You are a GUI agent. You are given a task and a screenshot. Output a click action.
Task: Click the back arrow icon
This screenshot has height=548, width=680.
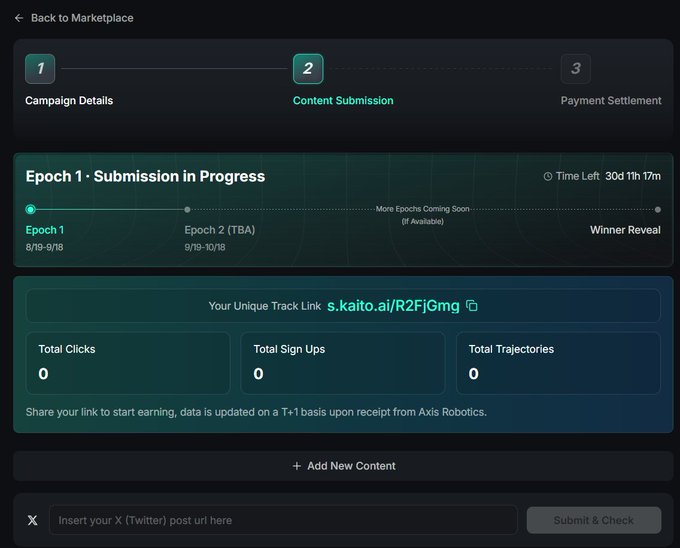(x=19, y=18)
